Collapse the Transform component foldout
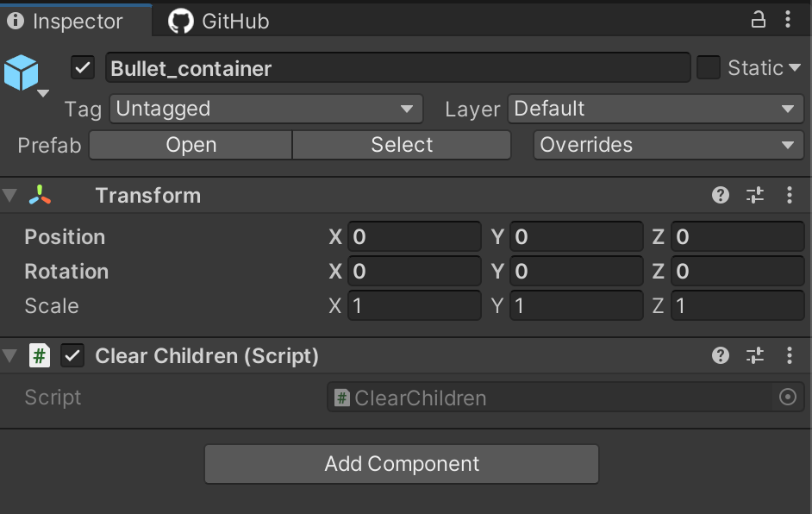 [9, 196]
